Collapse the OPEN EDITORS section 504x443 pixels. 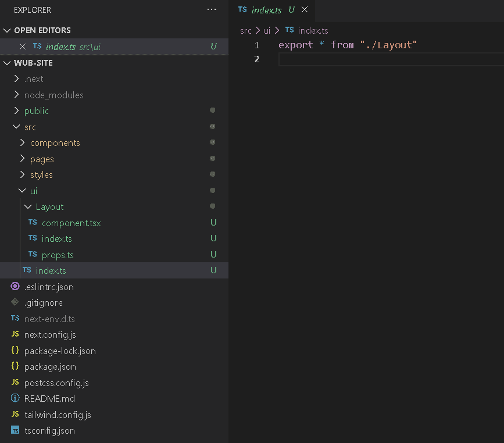[7, 30]
